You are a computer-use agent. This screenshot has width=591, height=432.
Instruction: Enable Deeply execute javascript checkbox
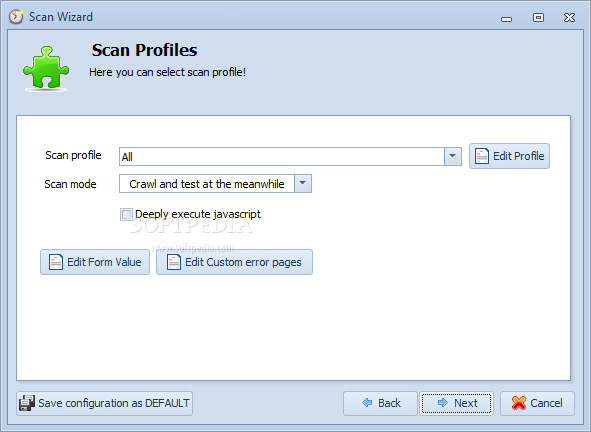pos(126,214)
